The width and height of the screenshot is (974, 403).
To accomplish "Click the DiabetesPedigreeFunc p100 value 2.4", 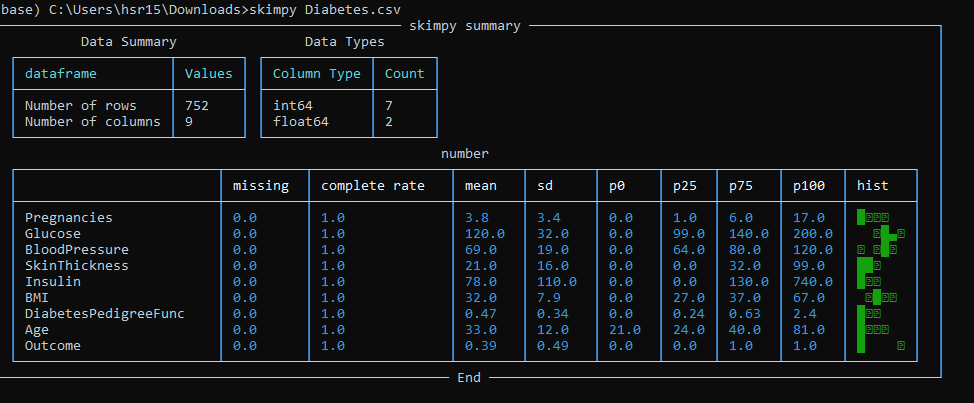I will tap(804, 314).
